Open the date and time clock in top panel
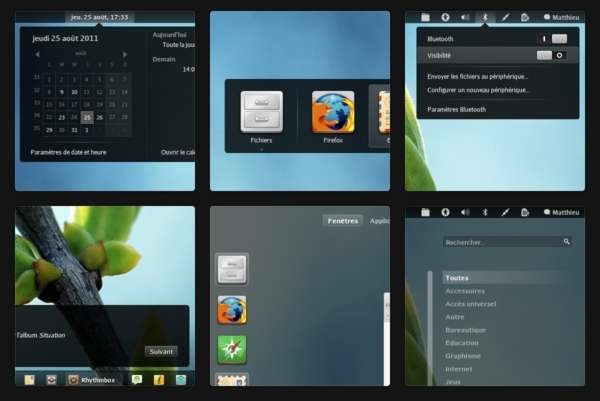Viewport: 600px width, 401px height. [99, 17]
